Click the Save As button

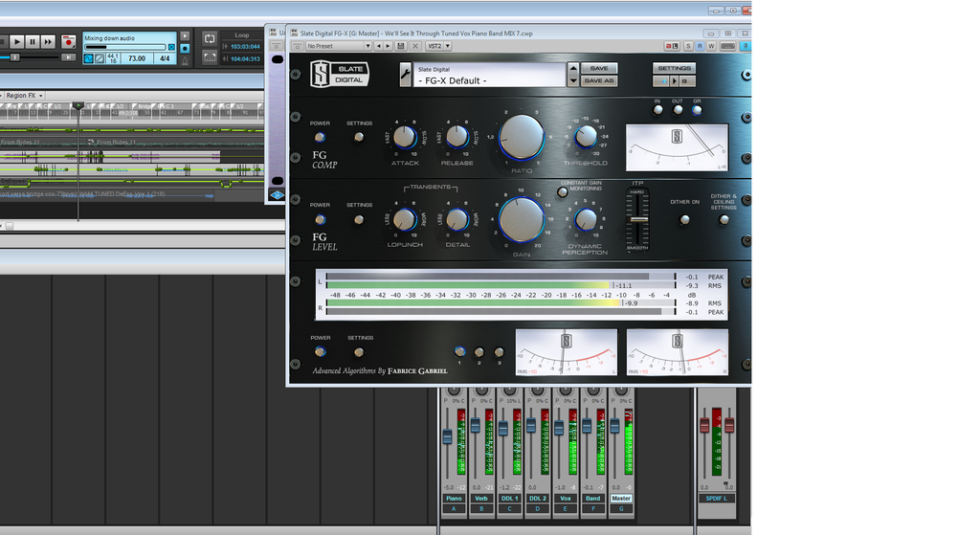click(598, 80)
